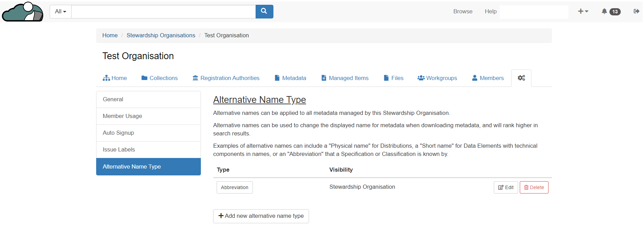Add new alternative name type
This screenshot has height=226, width=644.
(x=261, y=216)
